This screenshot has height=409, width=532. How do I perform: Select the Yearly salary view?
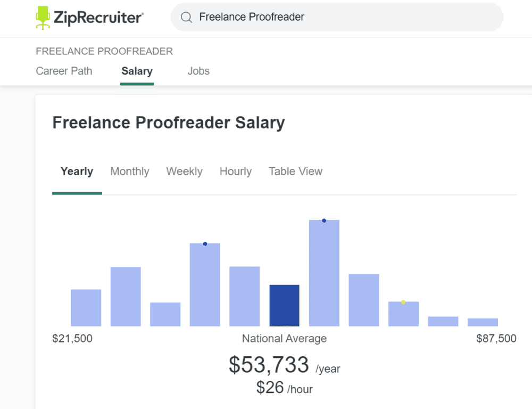click(77, 171)
